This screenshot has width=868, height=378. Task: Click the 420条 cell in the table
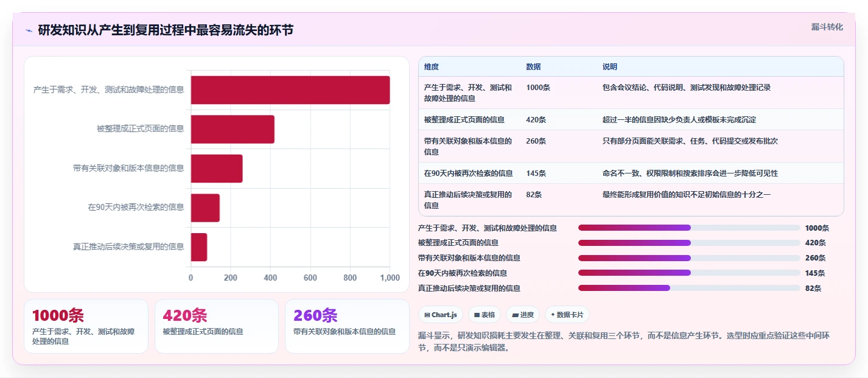tap(536, 120)
